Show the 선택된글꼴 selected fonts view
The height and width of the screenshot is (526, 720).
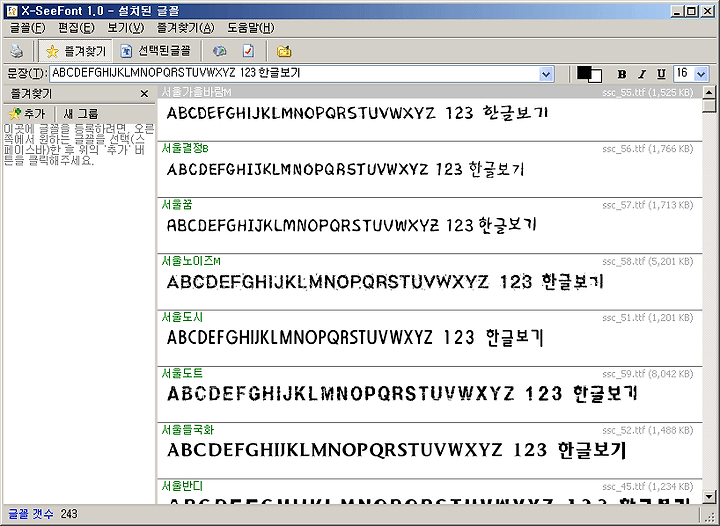click(156, 51)
